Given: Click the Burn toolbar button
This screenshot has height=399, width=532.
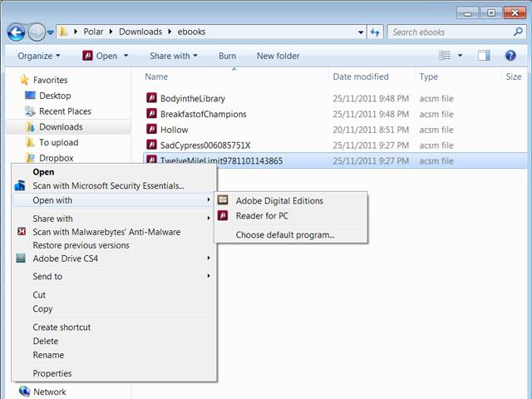Looking at the screenshot, I should [227, 56].
